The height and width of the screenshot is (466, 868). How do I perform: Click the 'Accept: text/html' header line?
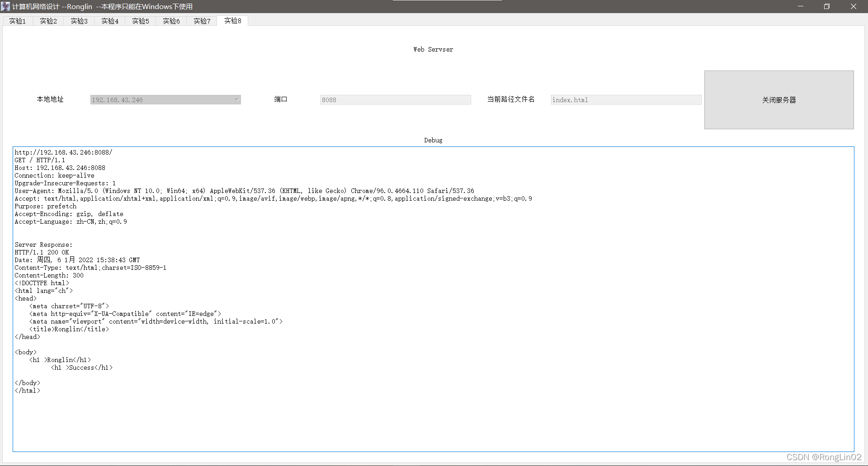click(x=273, y=198)
